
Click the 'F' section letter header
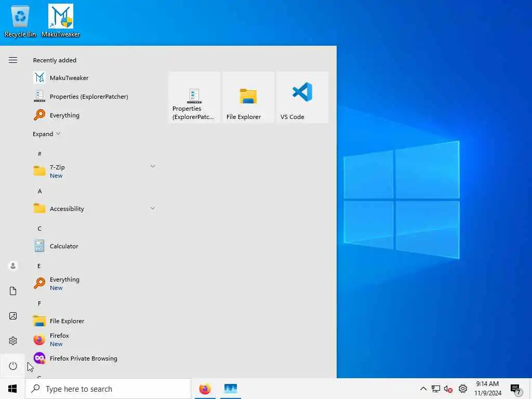[39, 303]
